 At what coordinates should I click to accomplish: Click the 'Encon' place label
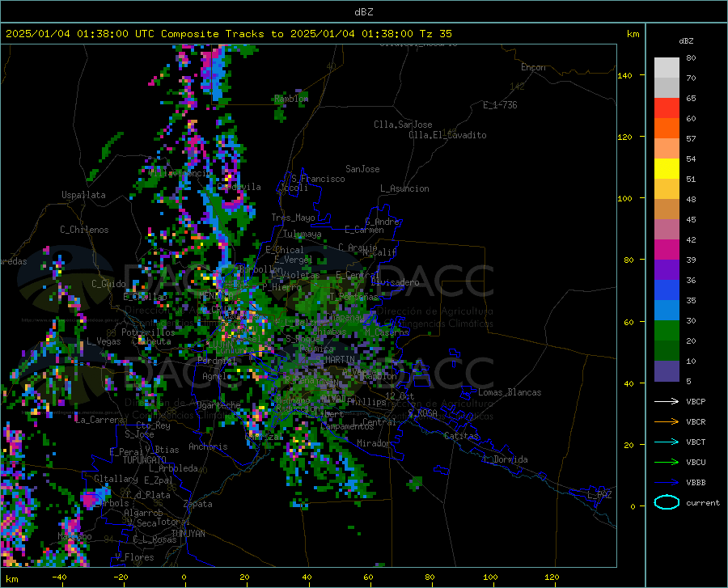(533, 67)
